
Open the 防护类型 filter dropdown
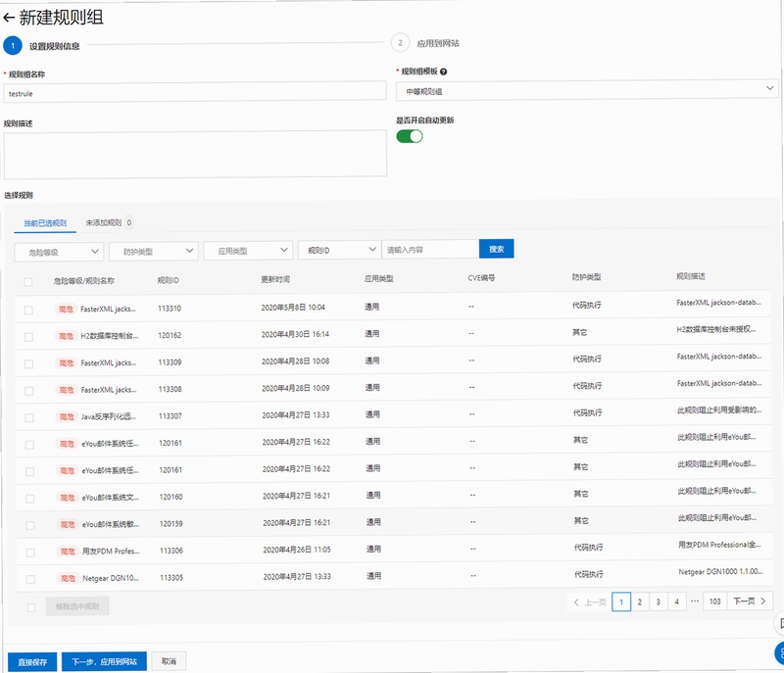154,252
